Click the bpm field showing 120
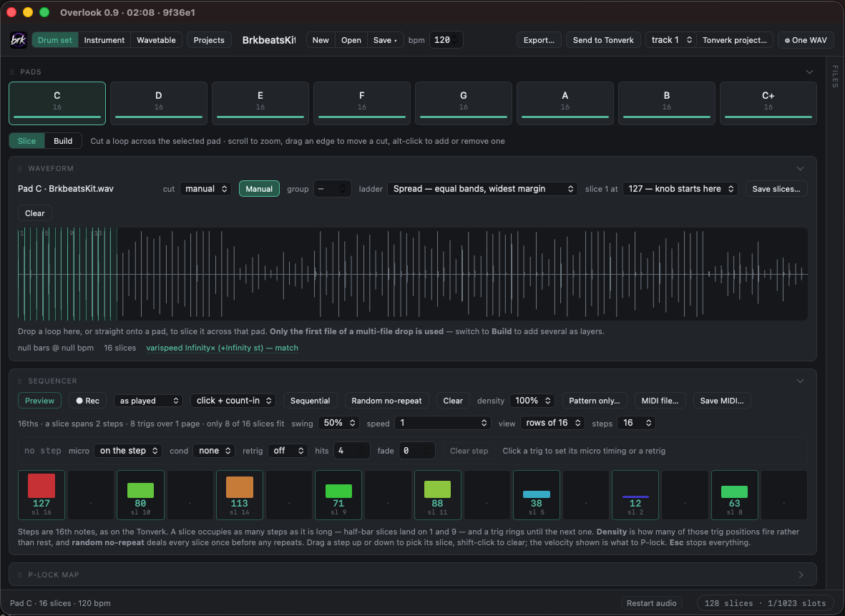845x616 pixels. coord(446,40)
